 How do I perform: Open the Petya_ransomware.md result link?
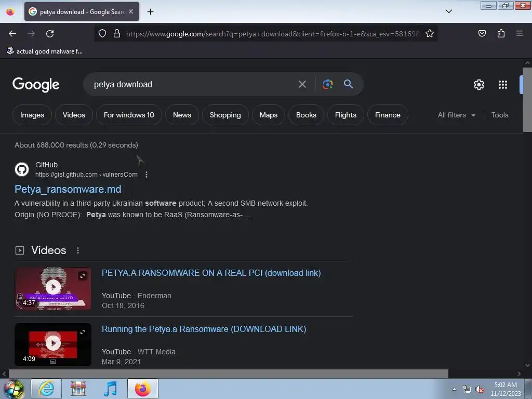[x=68, y=189]
